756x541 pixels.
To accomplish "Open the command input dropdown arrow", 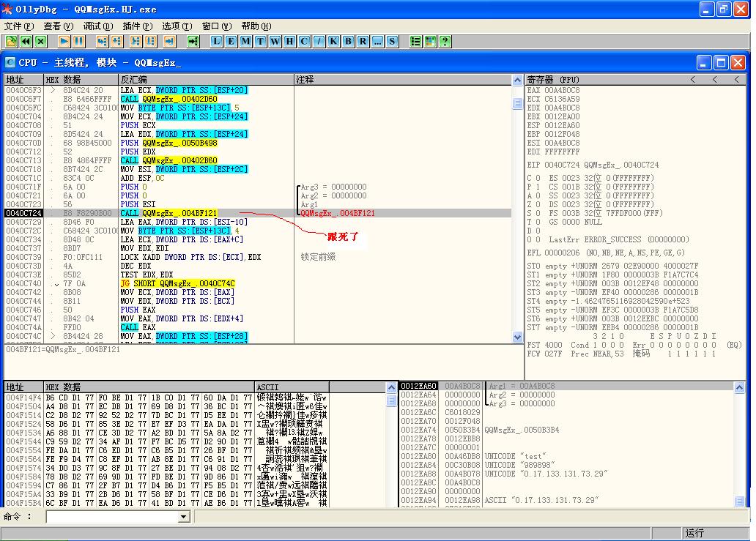I will coord(183,517).
